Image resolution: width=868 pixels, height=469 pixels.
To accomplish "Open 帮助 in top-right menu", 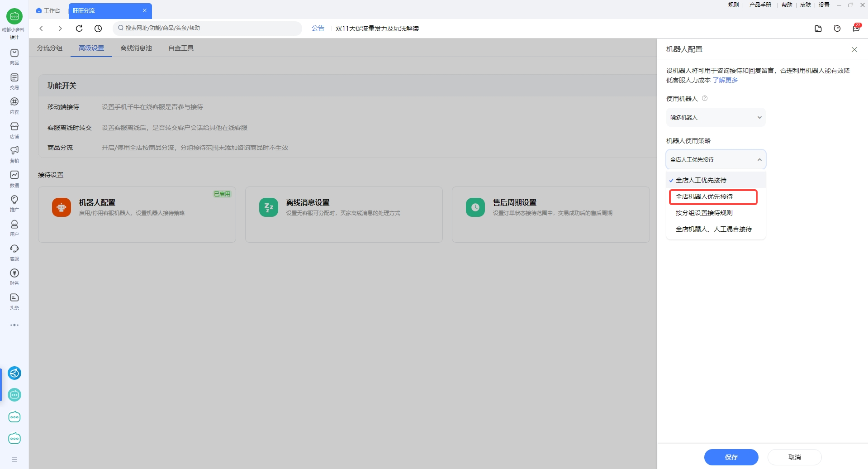I will (x=787, y=5).
